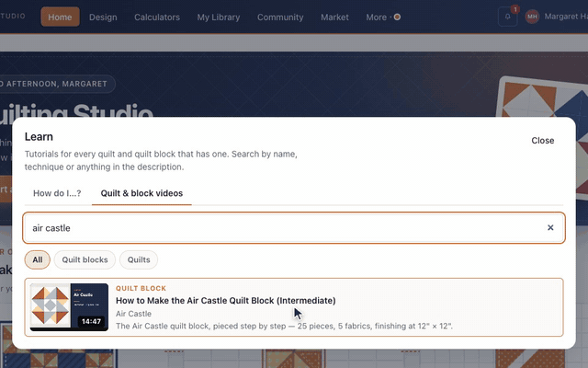This screenshot has height=368, width=588.
Task: Select the Quilt & block videos tab
Action: pos(141,193)
